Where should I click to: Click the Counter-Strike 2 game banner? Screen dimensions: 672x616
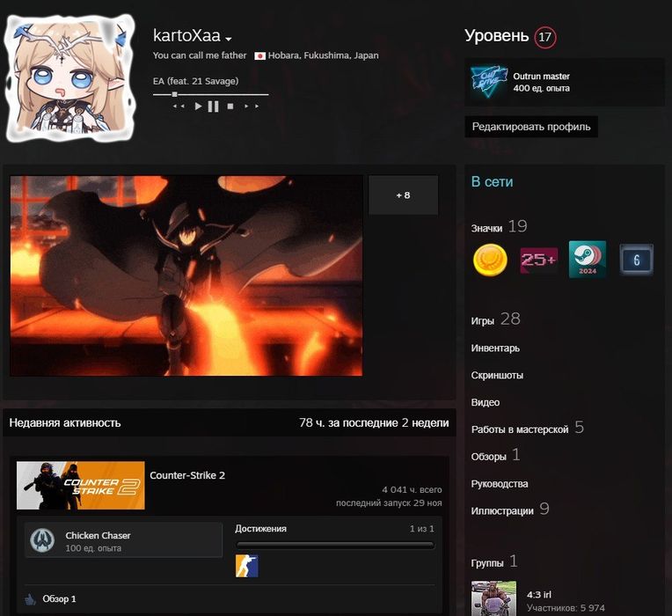(81, 485)
